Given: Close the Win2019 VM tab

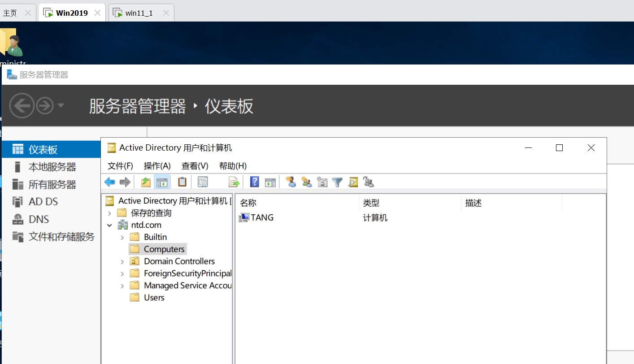Looking at the screenshot, I should [x=97, y=13].
